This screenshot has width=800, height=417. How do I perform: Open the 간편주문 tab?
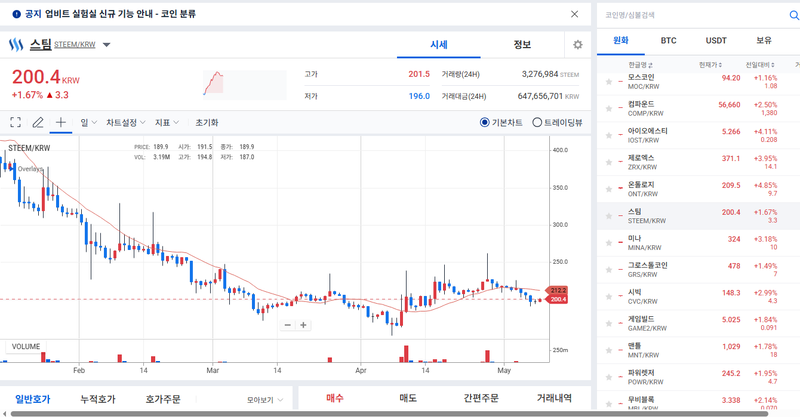481,398
